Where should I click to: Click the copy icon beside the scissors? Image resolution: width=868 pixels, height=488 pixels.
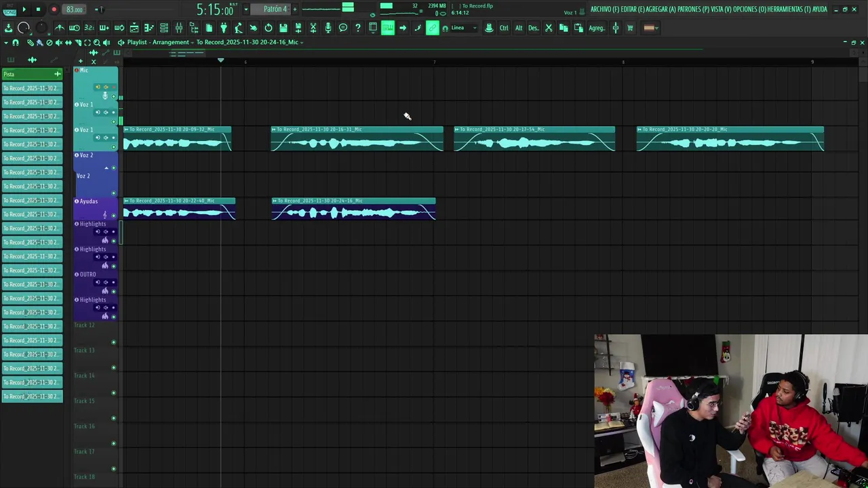coord(564,28)
